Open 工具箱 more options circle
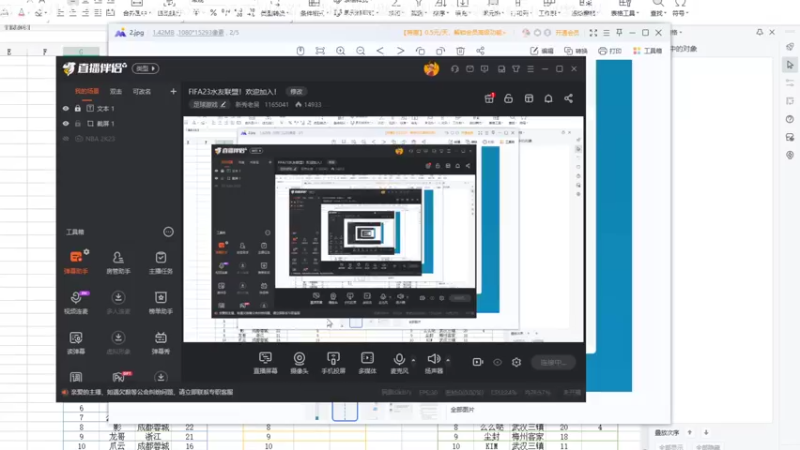This screenshot has height=450, width=800. [x=168, y=232]
